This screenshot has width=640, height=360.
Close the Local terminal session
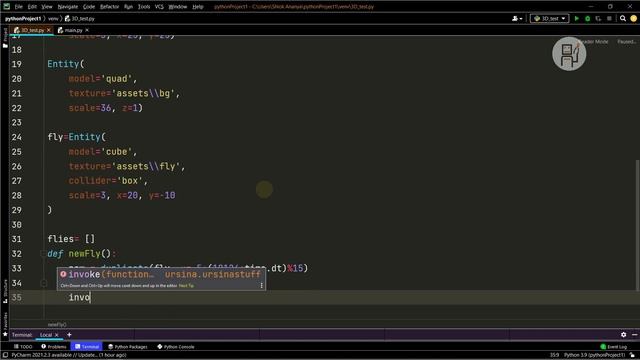[57, 335]
